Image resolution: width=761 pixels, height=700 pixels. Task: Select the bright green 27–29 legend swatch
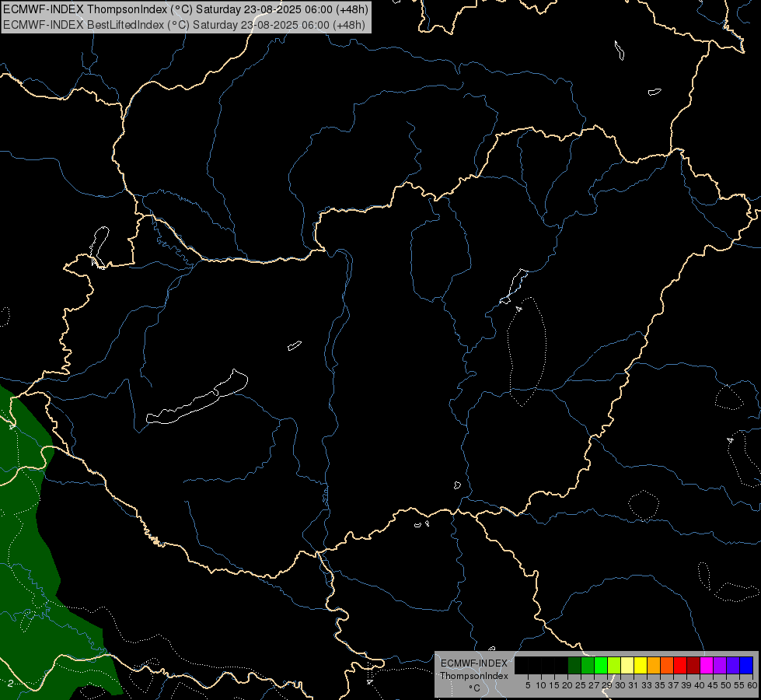click(601, 665)
